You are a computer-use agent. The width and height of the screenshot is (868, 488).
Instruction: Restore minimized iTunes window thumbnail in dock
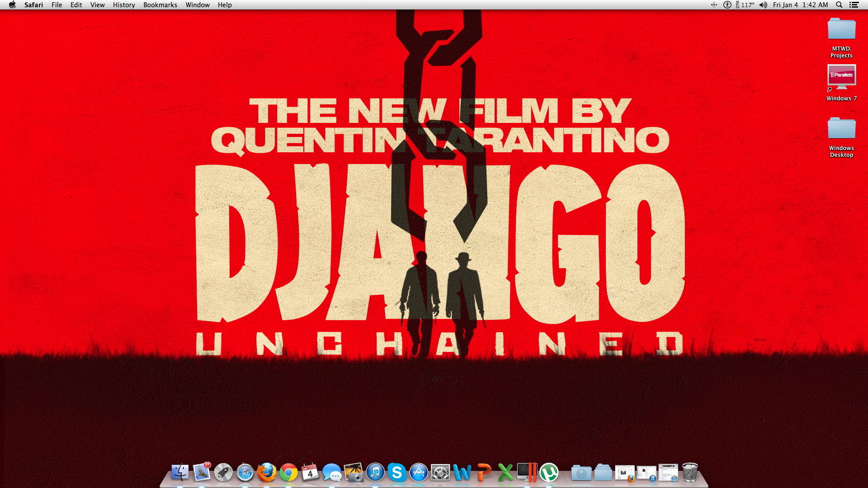[646, 473]
